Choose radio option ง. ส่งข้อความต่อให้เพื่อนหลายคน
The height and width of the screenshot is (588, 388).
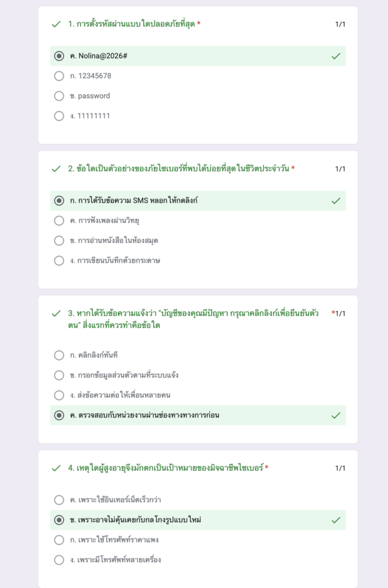[x=59, y=395]
